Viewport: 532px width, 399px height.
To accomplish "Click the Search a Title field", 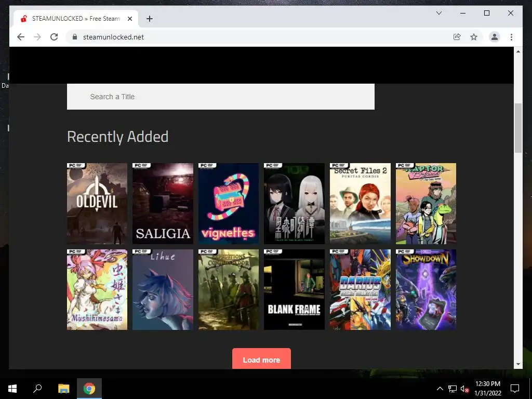I will click(220, 97).
